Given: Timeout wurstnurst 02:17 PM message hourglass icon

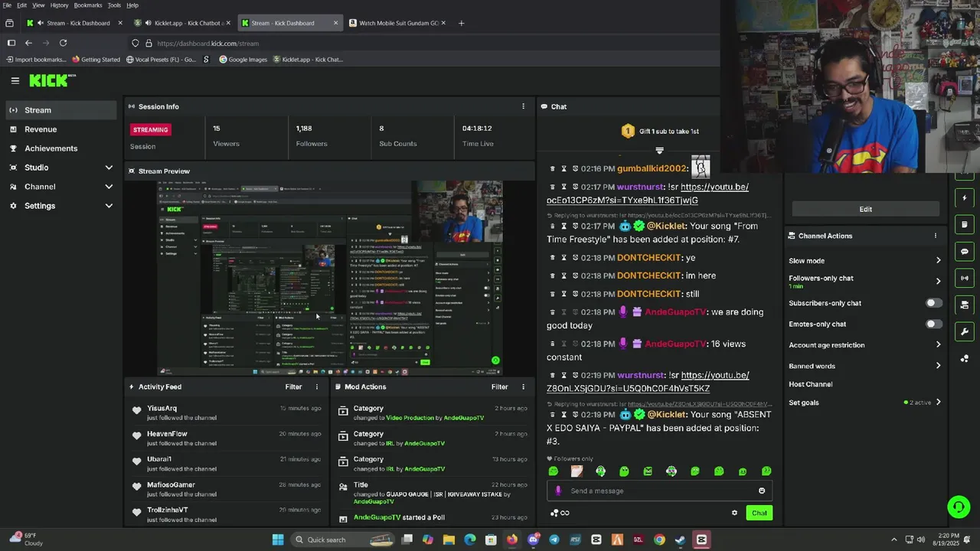Looking at the screenshot, I should tap(563, 187).
